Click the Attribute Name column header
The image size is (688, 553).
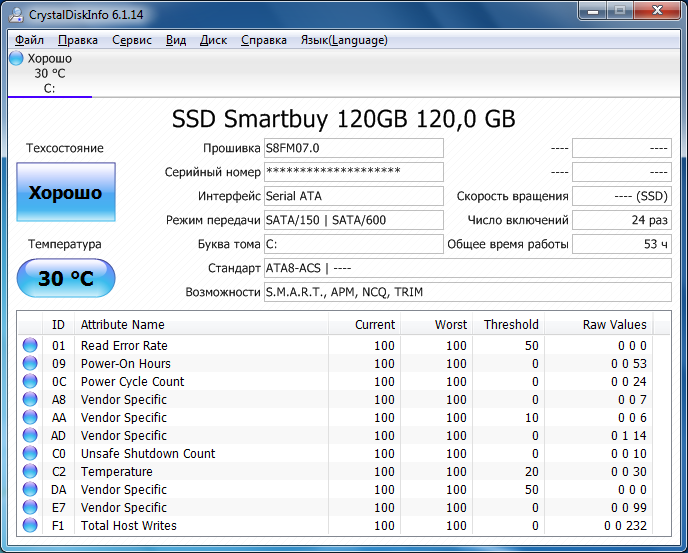(201, 324)
